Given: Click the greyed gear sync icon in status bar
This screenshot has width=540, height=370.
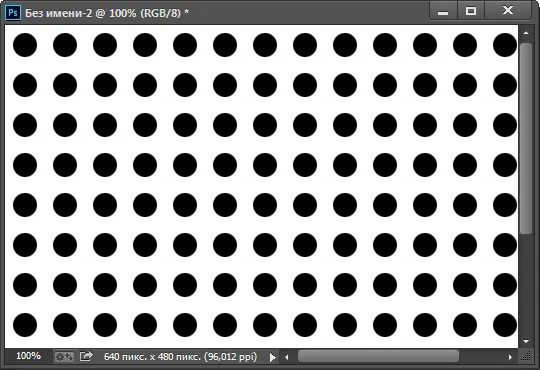Looking at the screenshot, I should [64, 357].
